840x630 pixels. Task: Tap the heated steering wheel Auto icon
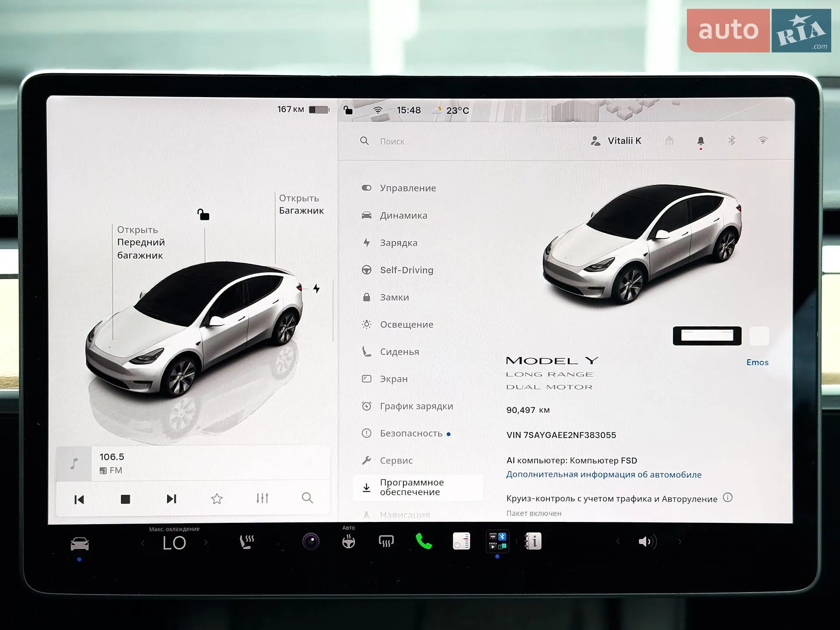click(x=349, y=542)
